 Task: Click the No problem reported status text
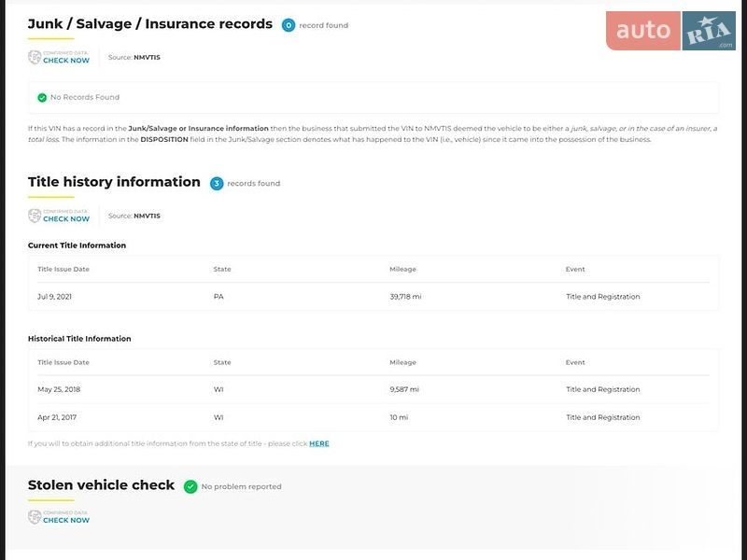pos(241,486)
